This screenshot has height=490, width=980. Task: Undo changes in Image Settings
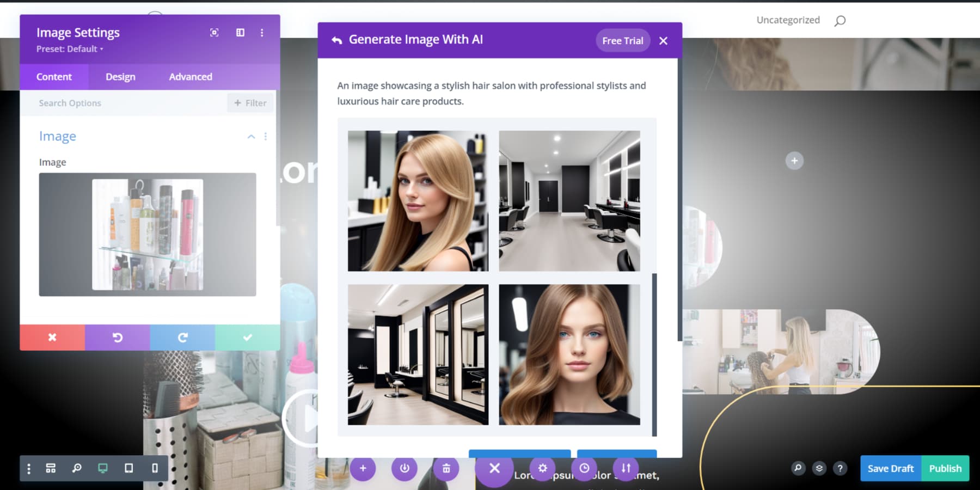[x=117, y=337]
